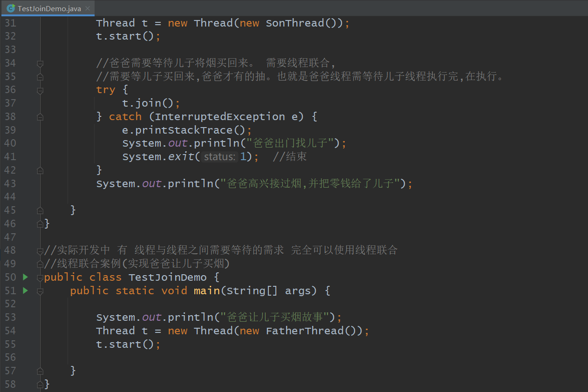Click line number 37 in the gutter
This screenshot has height=392, width=588.
[x=10, y=103]
